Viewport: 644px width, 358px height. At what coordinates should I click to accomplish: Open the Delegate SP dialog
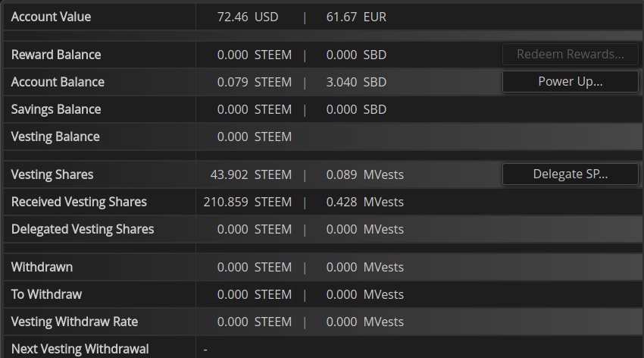(570, 174)
